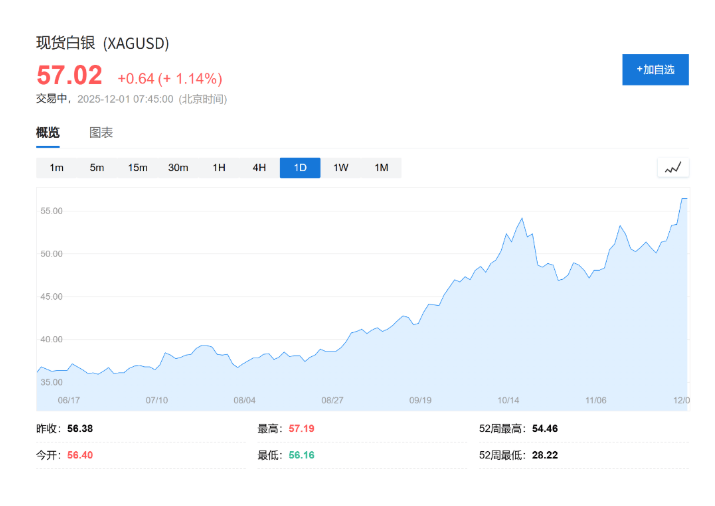
Task: Click the active 1D period button
Action: tap(300, 168)
